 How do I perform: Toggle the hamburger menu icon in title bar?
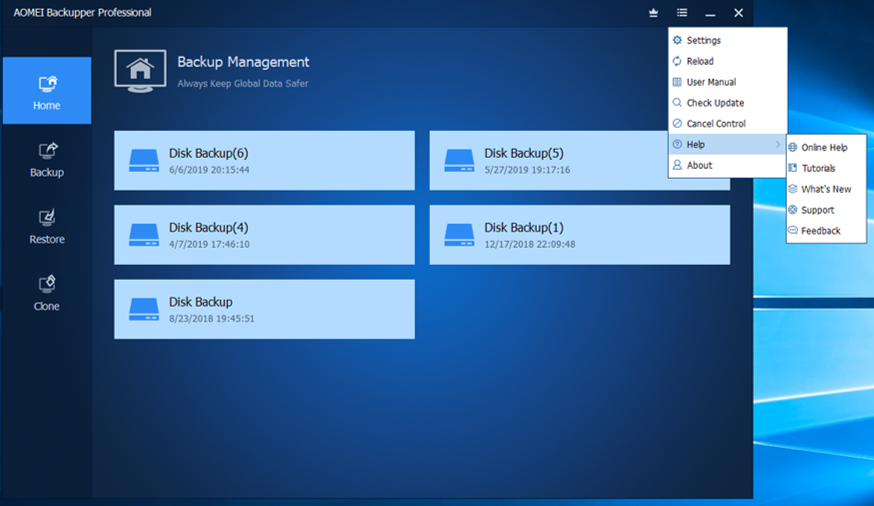(x=682, y=13)
